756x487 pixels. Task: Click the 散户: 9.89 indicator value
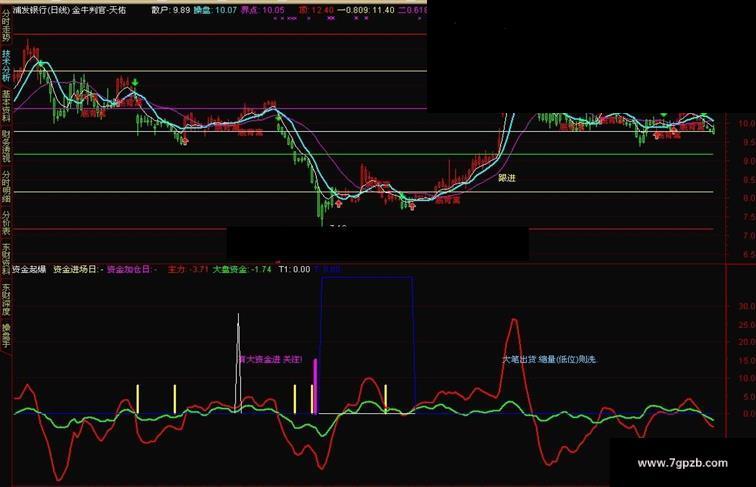(x=171, y=10)
